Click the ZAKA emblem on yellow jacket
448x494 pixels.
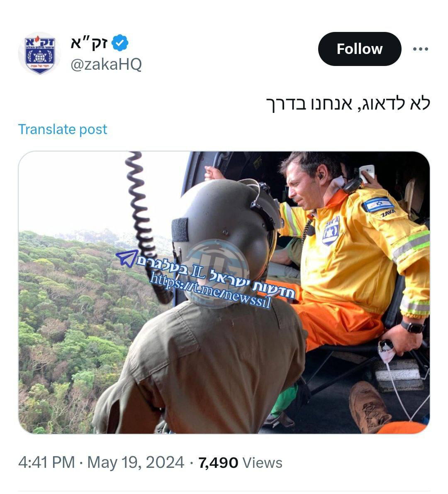coord(331,231)
